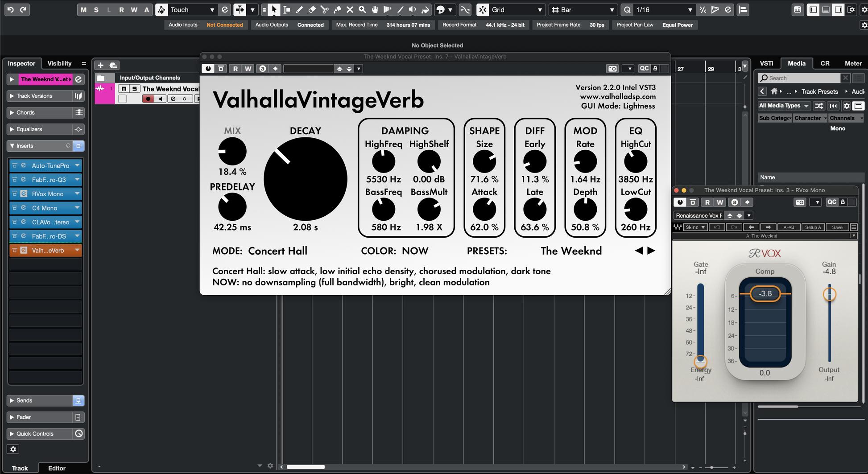The height and width of the screenshot is (474, 868).
Task: Select the Erase tool in the toolbar
Action: [312, 9]
